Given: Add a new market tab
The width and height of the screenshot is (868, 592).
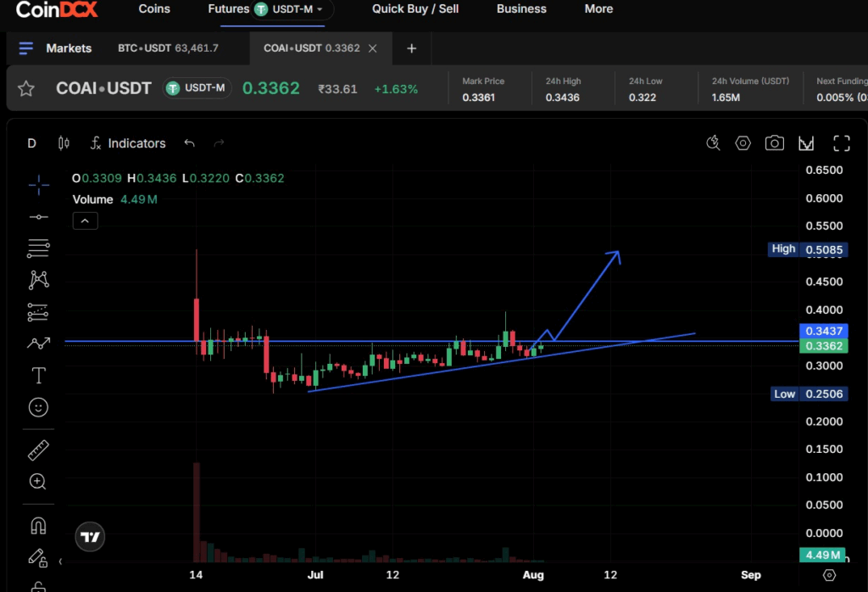Looking at the screenshot, I should 411,48.
